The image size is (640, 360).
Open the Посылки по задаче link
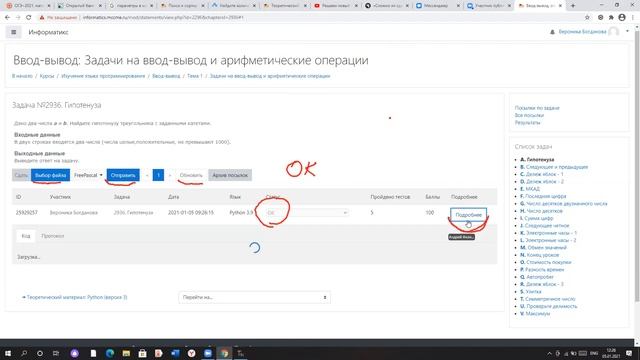pyautogui.click(x=537, y=108)
